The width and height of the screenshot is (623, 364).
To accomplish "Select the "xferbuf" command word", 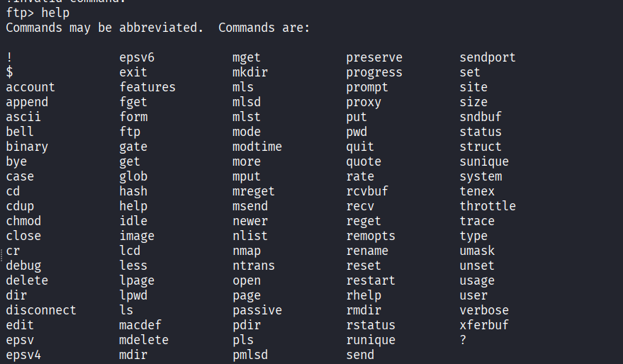I will click(x=483, y=325).
